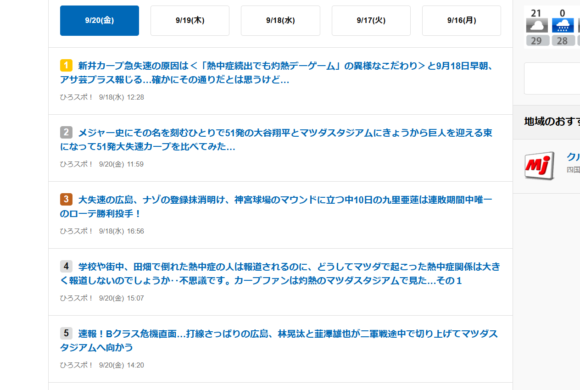
Task: Click the number 4 rank badge
Action: pos(66,266)
